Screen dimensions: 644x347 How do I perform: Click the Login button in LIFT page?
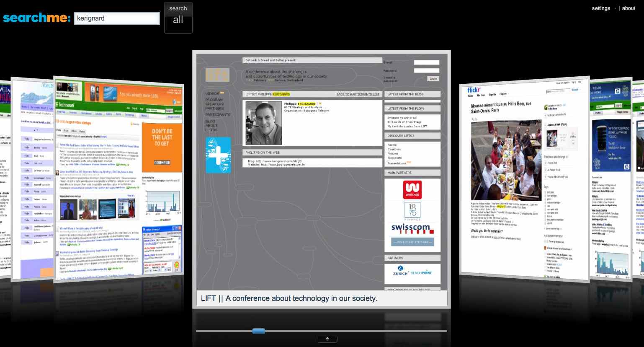point(433,78)
